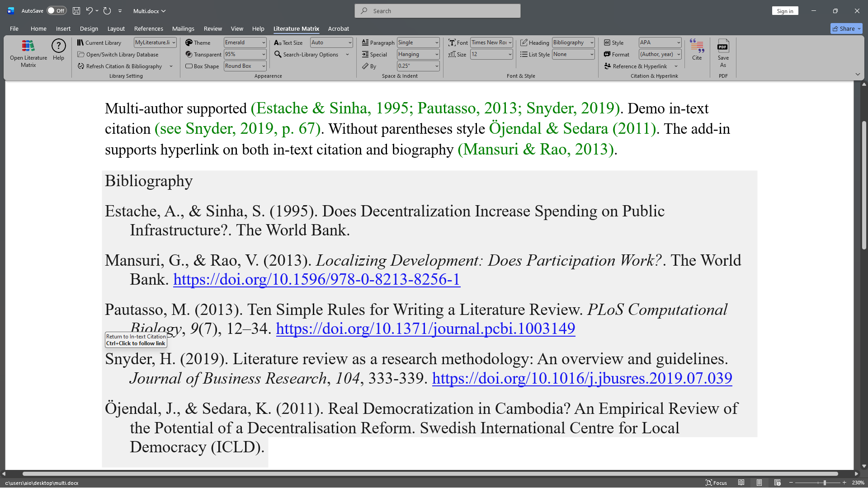
Task: Click the Current Library books icon
Action: pyautogui.click(x=80, y=42)
